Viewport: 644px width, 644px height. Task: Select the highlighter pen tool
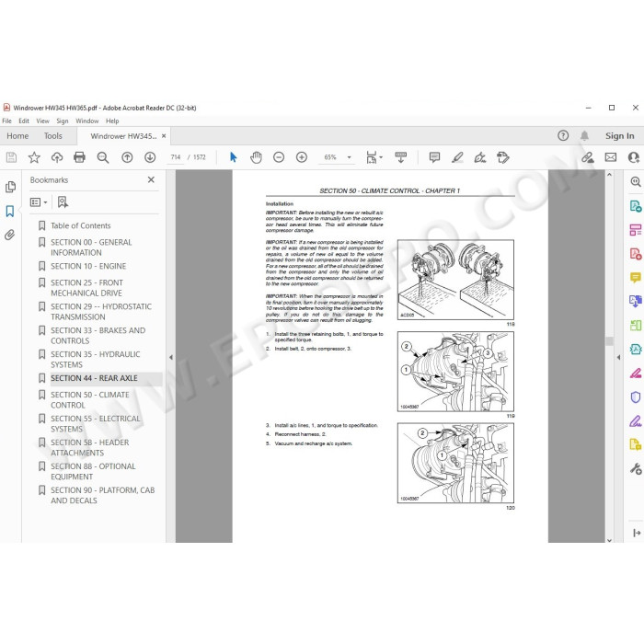[457, 157]
